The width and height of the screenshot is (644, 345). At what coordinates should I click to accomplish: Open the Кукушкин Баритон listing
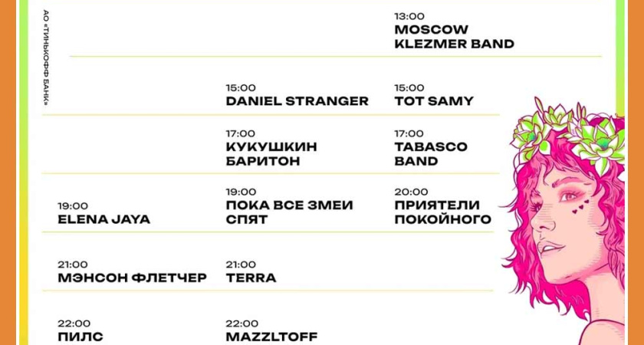[x=271, y=153]
